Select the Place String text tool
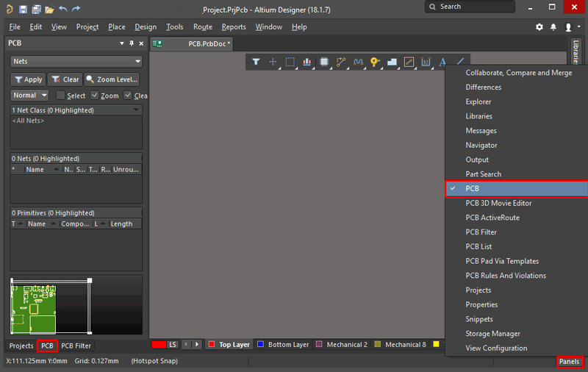This screenshot has height=372, width=588. click(x=442, y=62)
